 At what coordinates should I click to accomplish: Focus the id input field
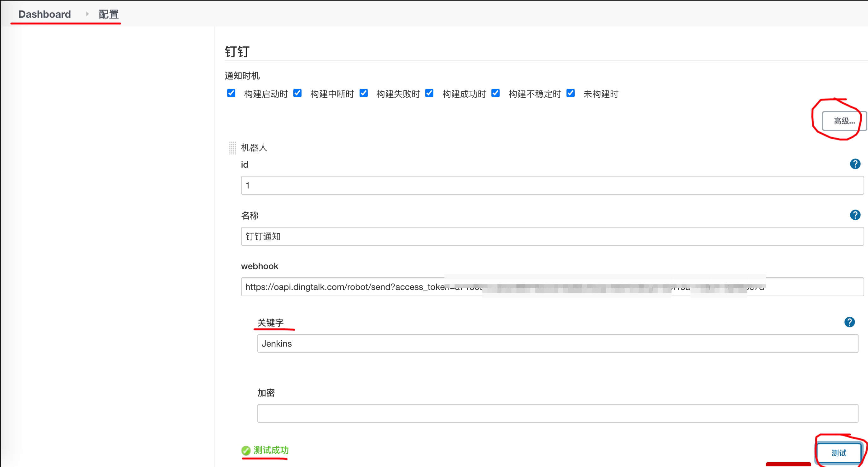pyautogui.click(x=552, y=185)
